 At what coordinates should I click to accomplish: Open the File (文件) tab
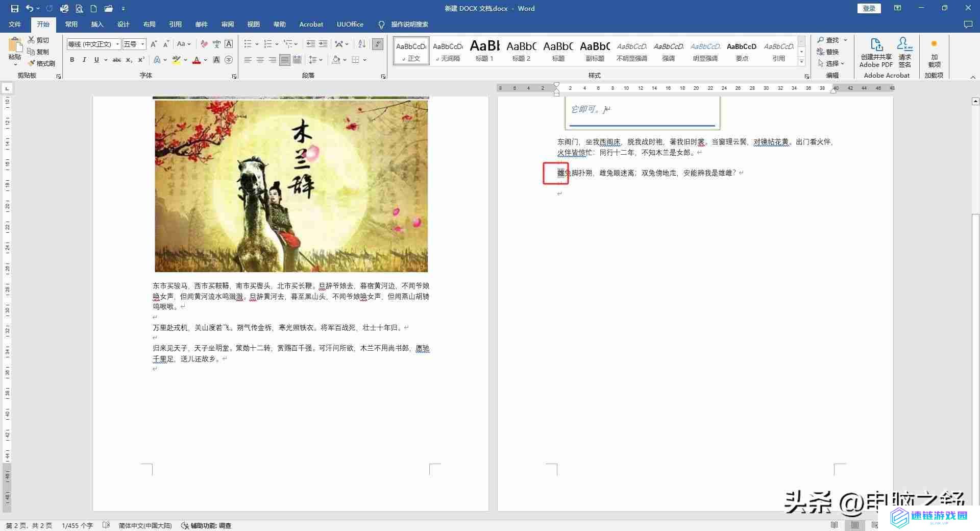pos(15,24)
